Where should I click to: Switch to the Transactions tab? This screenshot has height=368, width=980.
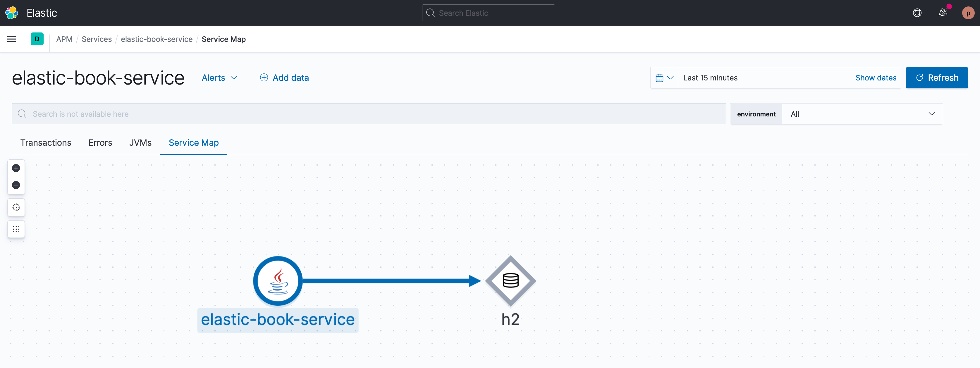pos(46,143)
